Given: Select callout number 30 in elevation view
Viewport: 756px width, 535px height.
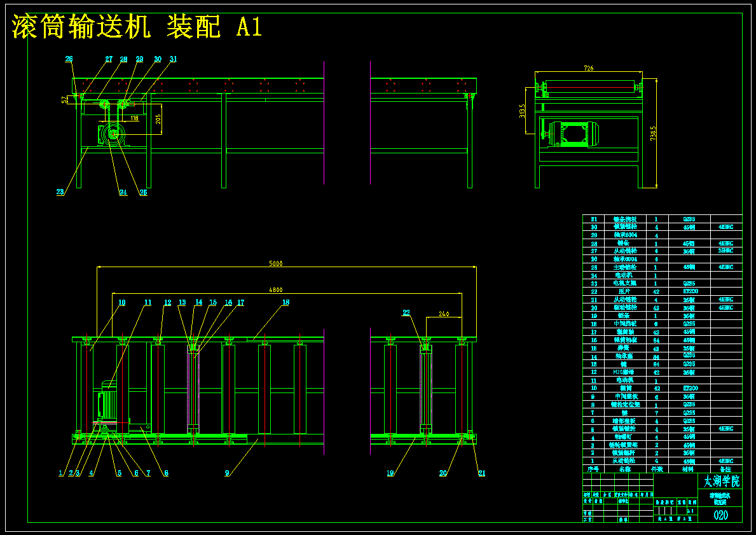Looking at the screenshot, I should 158,59.
